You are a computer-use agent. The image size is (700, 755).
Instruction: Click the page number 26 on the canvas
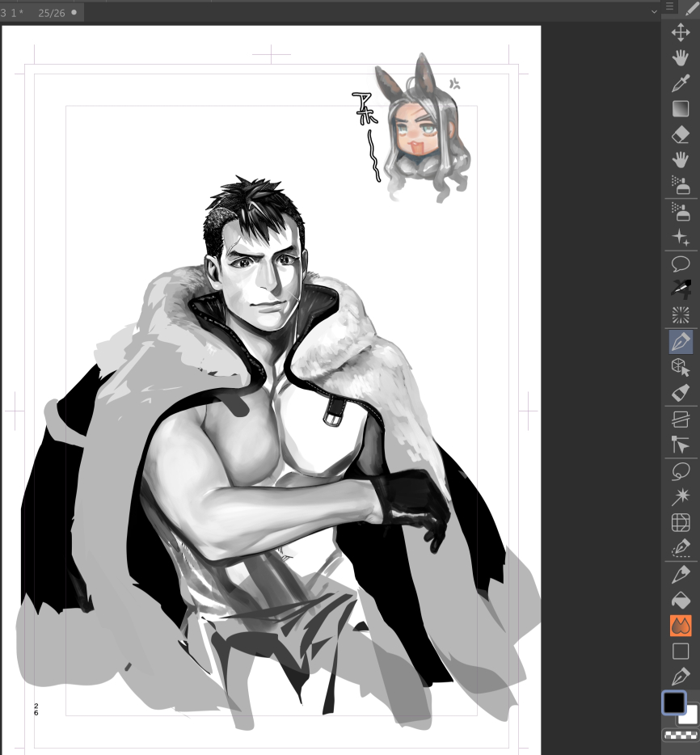[36, 709]
